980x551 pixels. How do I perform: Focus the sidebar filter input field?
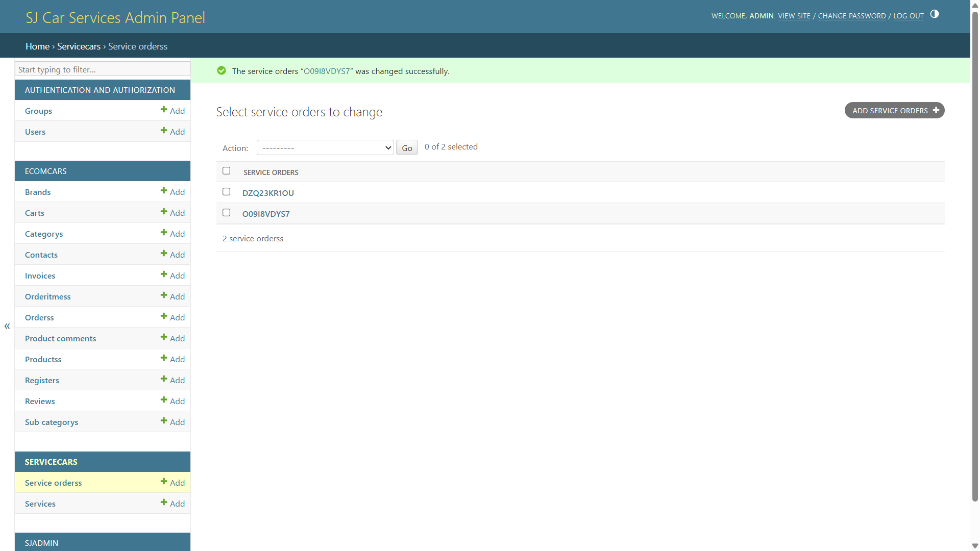tap(102, 69)
